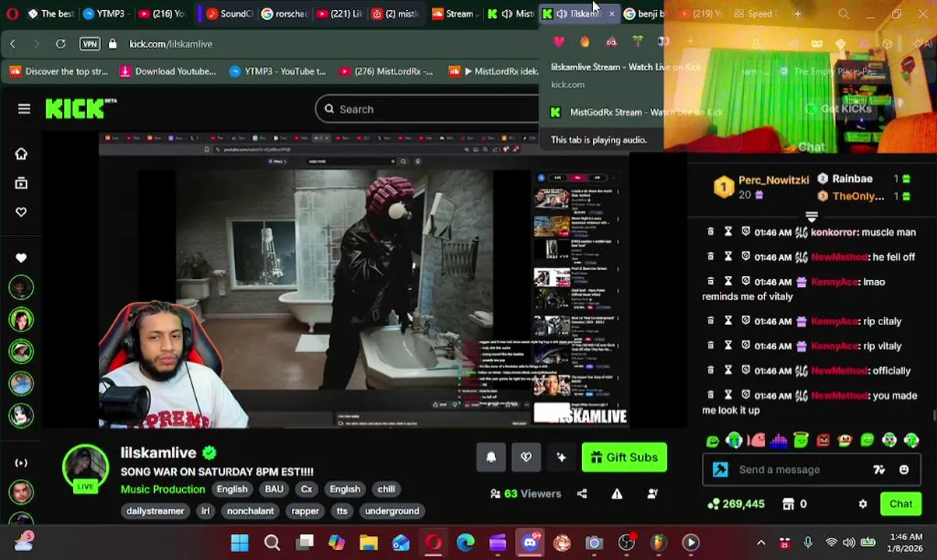937x560 pixels.
Task: Timeout NewMethod on 'he fell off' message
Action: [728, 257]
